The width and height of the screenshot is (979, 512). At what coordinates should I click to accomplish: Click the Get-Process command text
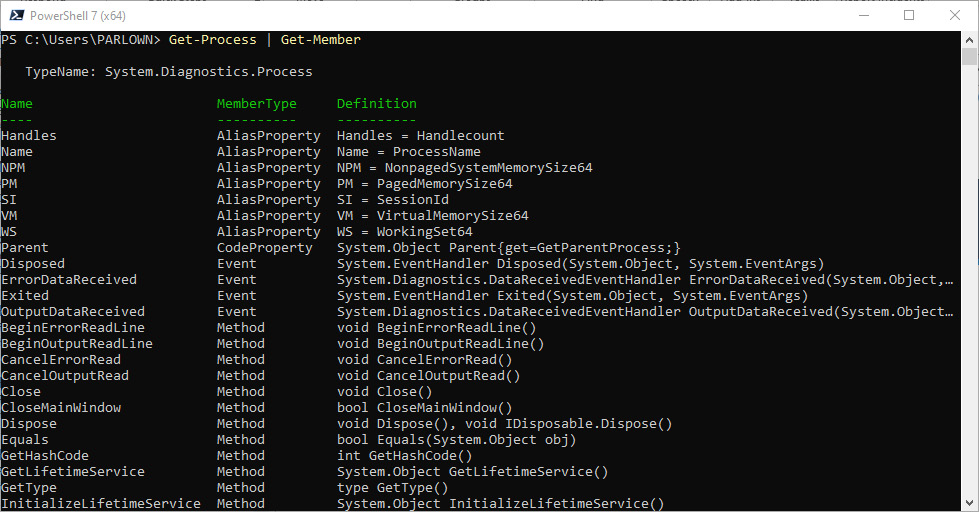tap(212, 39)
